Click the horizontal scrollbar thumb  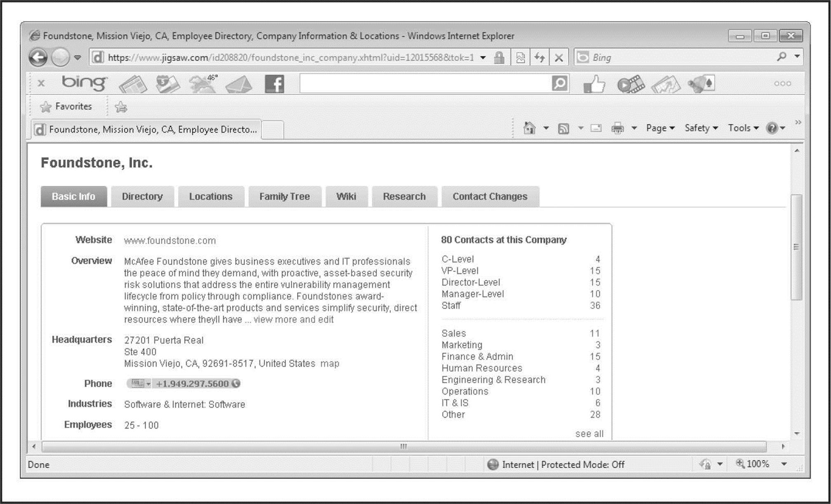(404, 446)
